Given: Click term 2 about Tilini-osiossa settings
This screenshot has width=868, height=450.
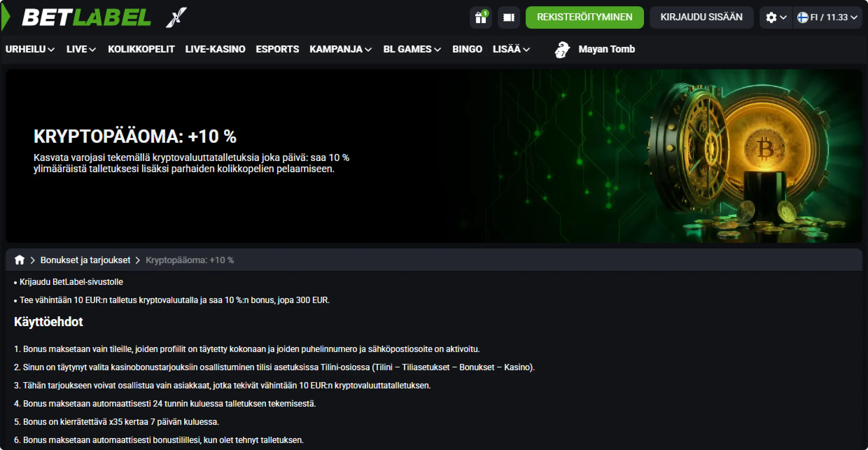Looking at the screenshot, I should (x=274, y=367).
